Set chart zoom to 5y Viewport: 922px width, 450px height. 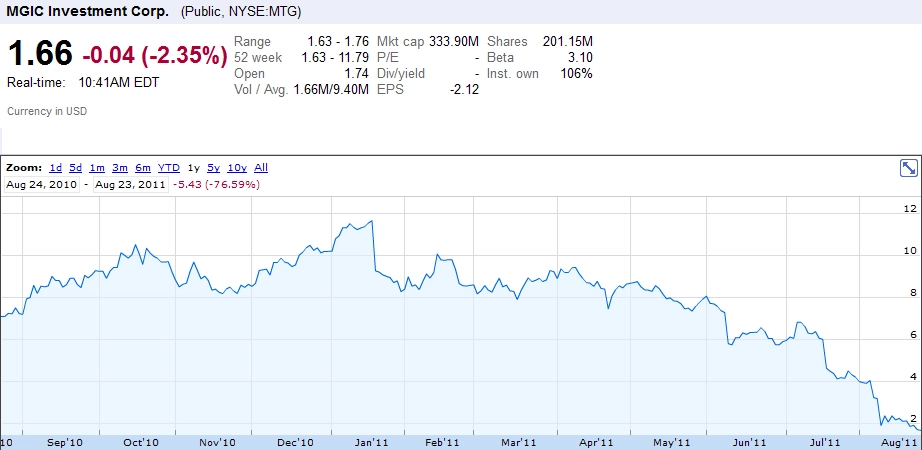pyautogui.click(x=213, y=168)
